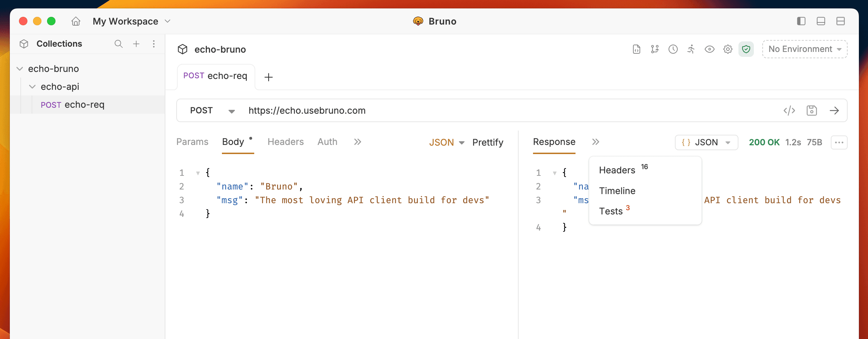Switch to the Headers request tab

[x=285, y=142]
